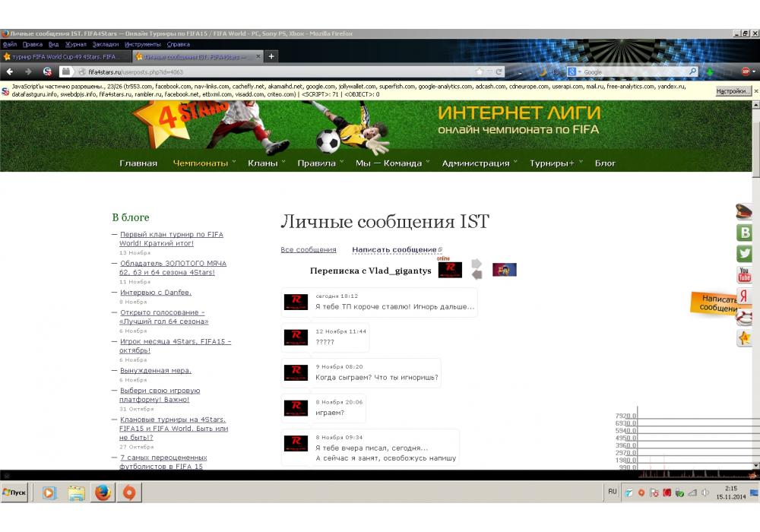Click the browser Back arrow
This screenshot has height=532, width=760.
(x=10, y=71)
